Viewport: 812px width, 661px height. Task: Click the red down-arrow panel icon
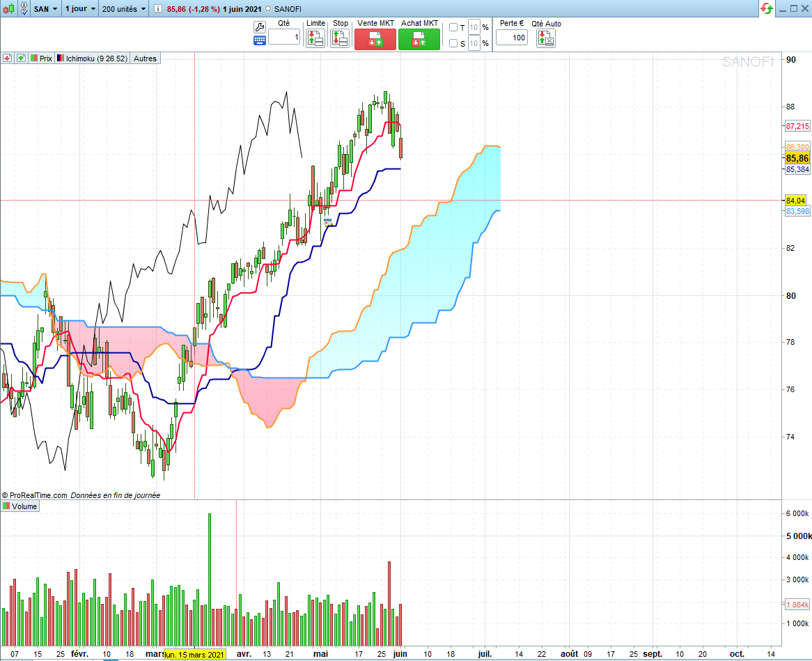click(x=7, y=58)
